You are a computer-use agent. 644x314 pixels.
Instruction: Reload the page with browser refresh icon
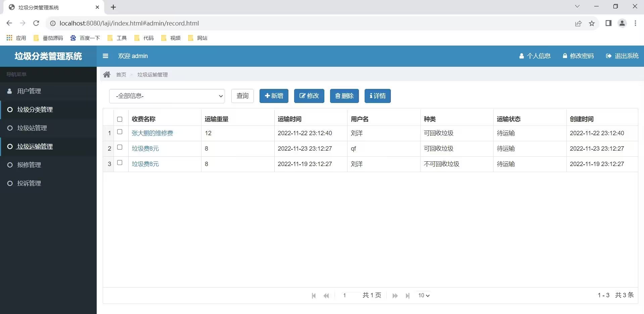pyautogui.click(x=36, y=23)
